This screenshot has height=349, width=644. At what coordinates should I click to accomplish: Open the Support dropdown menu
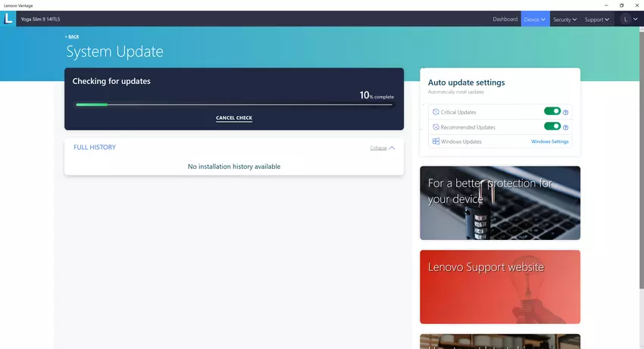point(597,19)
